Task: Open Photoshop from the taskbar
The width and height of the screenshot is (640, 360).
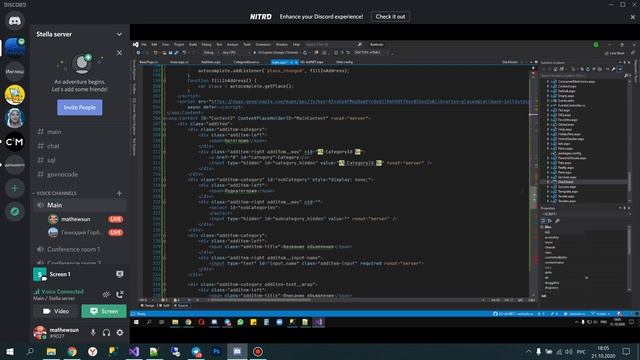Action: point(216,351)
